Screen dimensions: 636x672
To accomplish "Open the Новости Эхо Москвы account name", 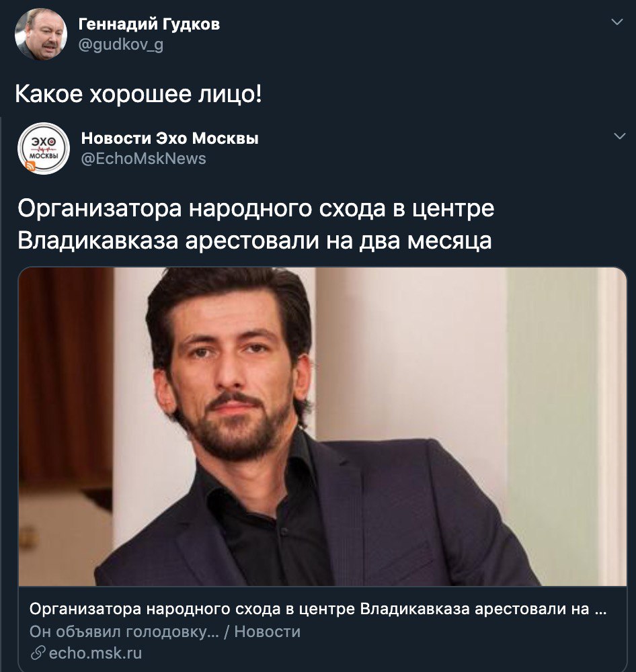I will coord(170,138).
